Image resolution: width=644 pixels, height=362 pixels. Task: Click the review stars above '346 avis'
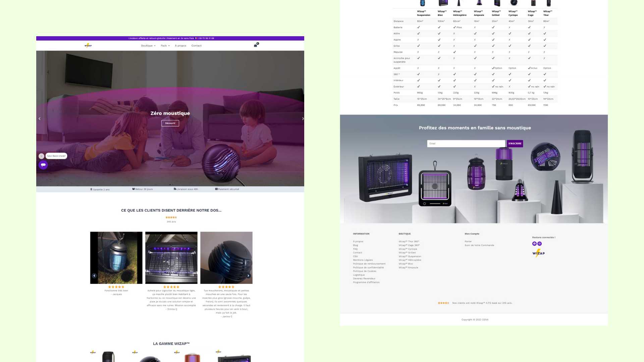coord(171,218)
